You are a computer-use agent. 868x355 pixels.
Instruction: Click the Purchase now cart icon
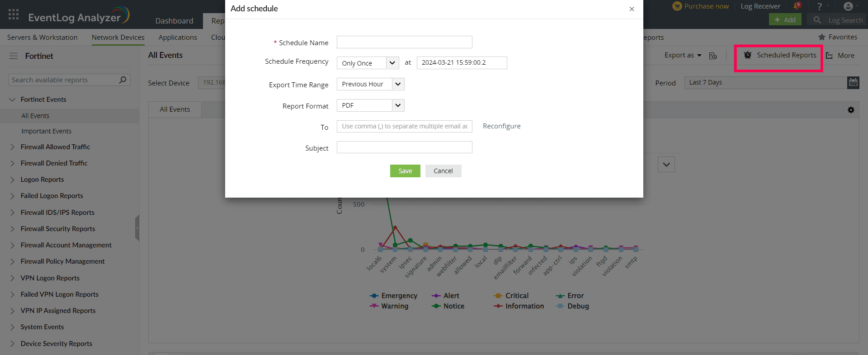677,6
